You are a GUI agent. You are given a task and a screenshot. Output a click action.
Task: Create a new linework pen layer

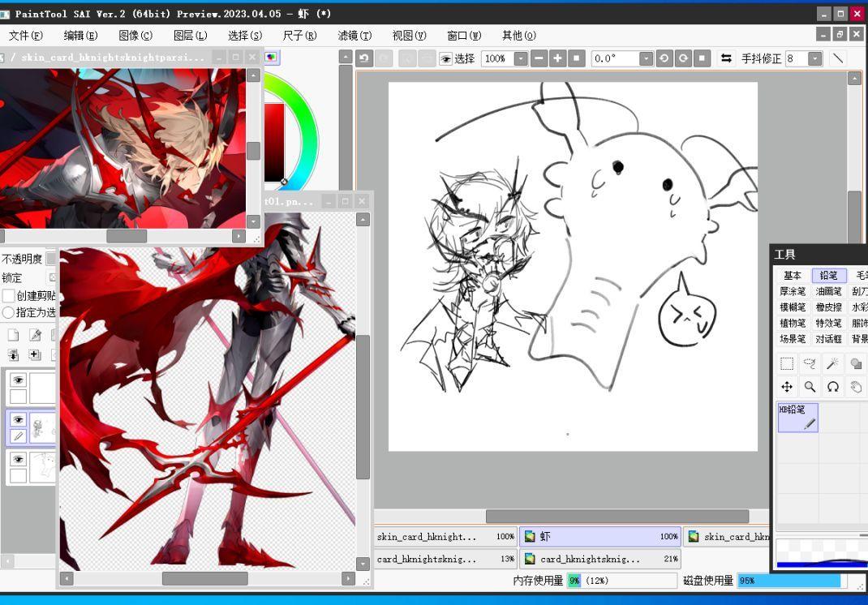pyautogui.click(x=35, y=335)
